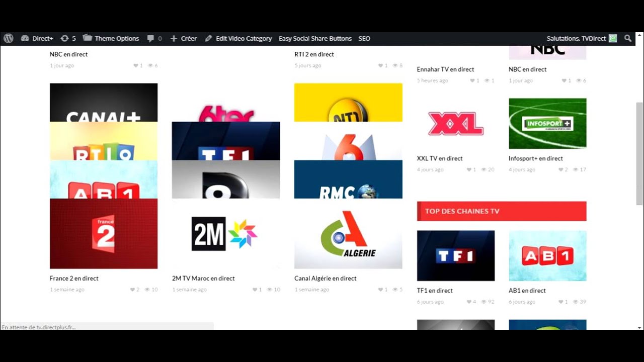The image size is (644, 362).
Task: Open the 2M Maroc thumbnail
Action: point(226,234)
